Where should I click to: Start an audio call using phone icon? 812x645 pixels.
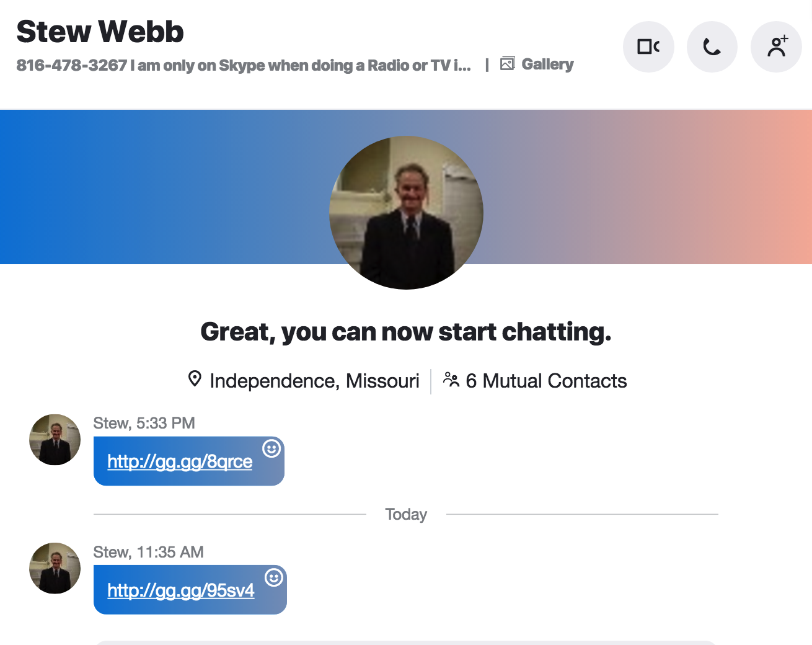coord(712,47)
